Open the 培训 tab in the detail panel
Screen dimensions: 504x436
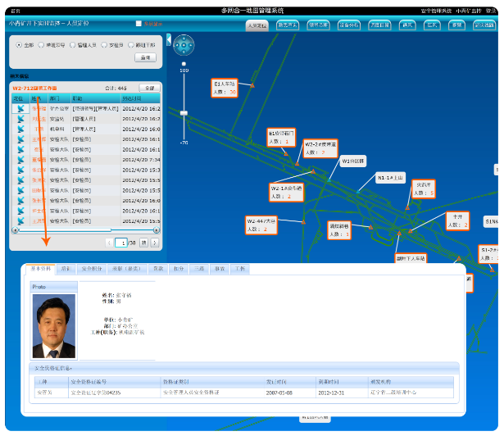[66, 269]
